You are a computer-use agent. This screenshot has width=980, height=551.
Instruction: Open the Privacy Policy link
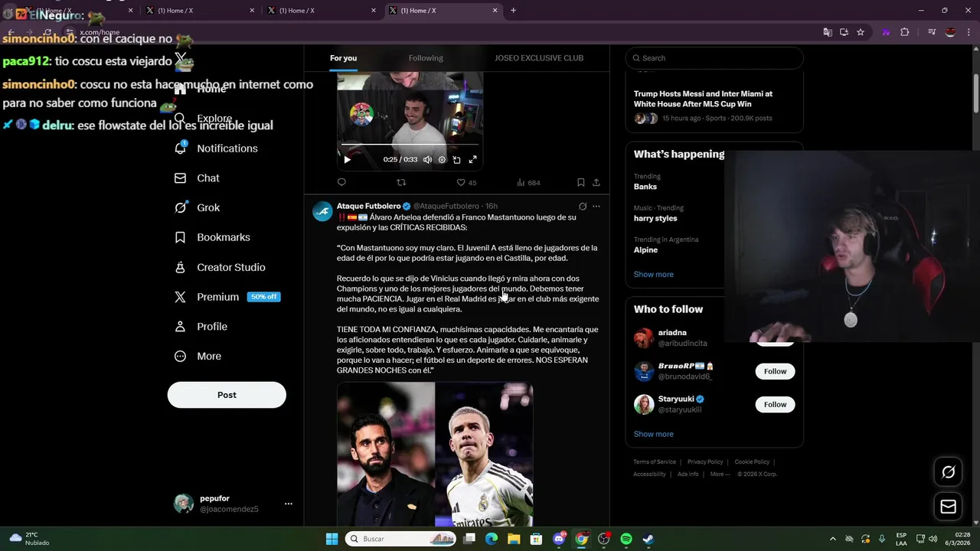click(705, 461)
